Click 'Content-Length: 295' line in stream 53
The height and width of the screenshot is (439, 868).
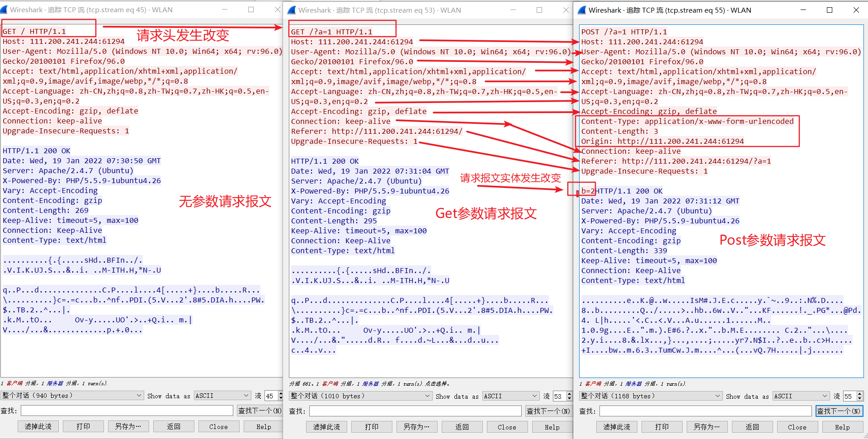pos(334,221)
